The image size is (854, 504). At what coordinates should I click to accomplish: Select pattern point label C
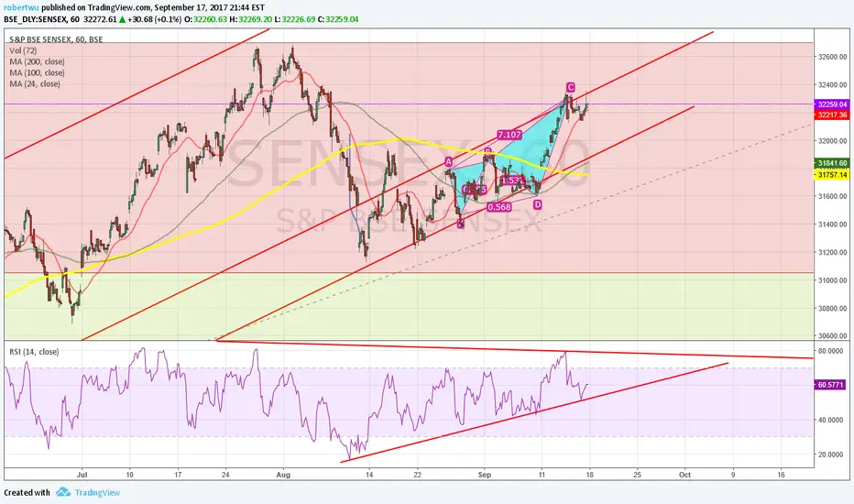coord(570,87)
